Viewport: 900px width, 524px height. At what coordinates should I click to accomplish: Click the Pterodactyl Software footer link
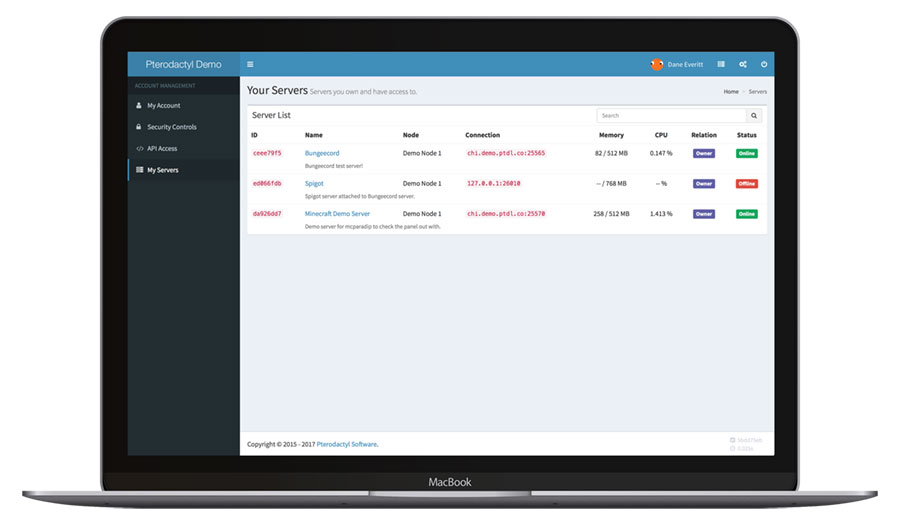[x=347, y=444]
